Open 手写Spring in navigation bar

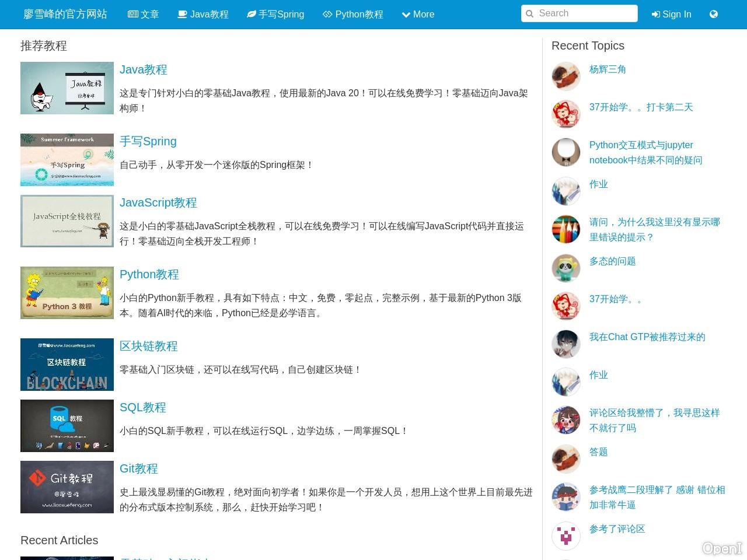pos(275,14)
